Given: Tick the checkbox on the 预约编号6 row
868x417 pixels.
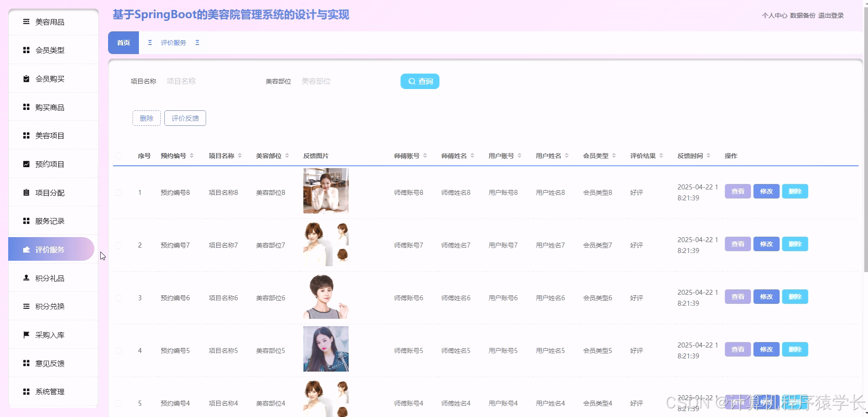Looking at the screenshot, I should [x=118, y=298].
